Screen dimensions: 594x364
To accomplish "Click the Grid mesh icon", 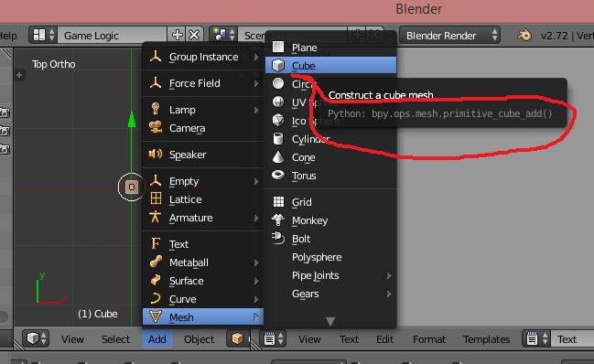I will pos(278,202).
